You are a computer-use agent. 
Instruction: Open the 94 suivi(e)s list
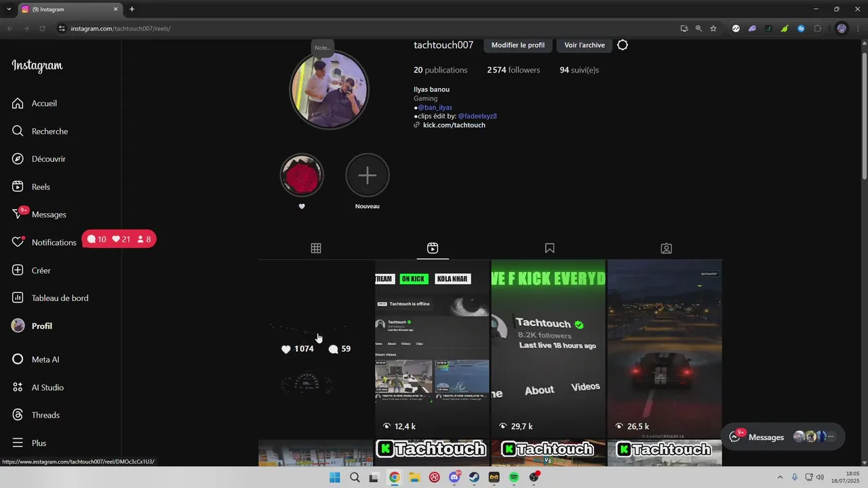pos(579,70)
